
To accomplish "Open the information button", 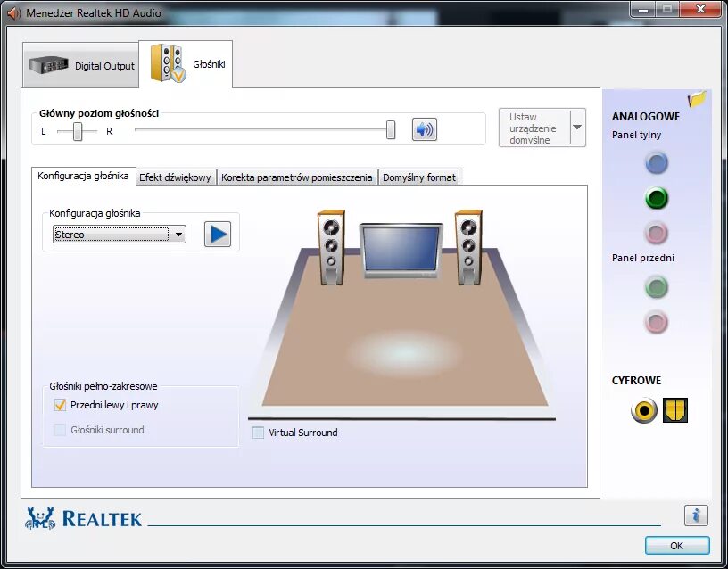I will click(x=696, y=515).
